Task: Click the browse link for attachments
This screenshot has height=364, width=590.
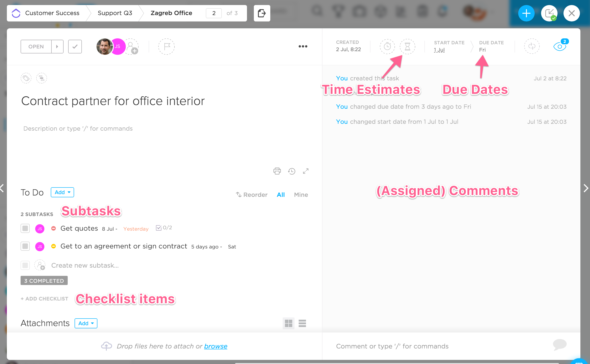Action: [215, 346]
